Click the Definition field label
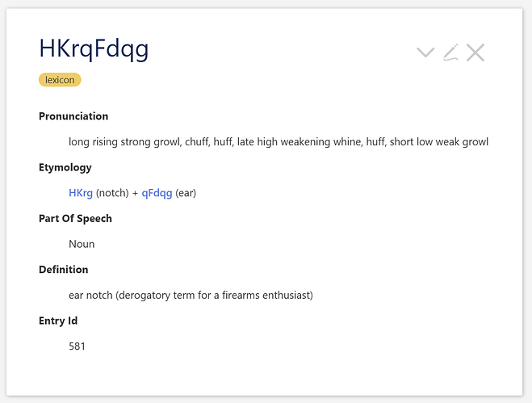Image resolution: width=532 pixels, height=403 pixels. coord(64,270)
